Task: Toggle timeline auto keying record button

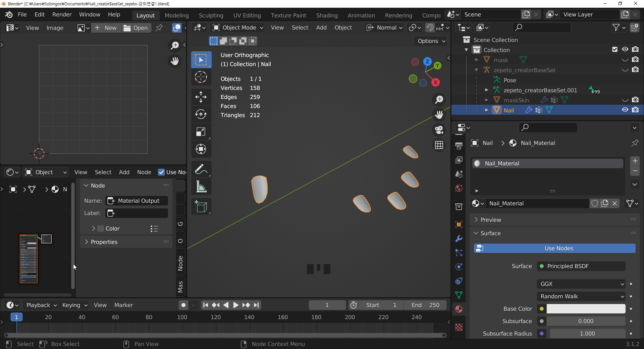Action: [x=183, y=305]
